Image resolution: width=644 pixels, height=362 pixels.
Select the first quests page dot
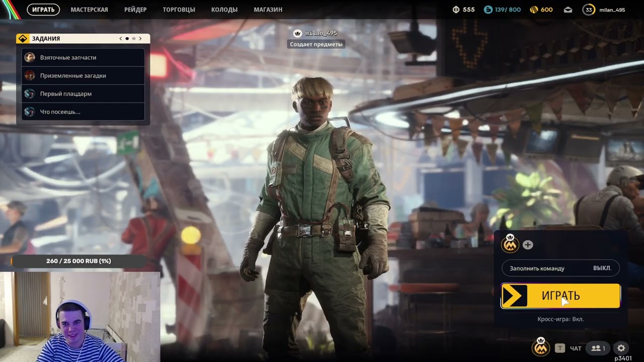[x=127, y=39]
